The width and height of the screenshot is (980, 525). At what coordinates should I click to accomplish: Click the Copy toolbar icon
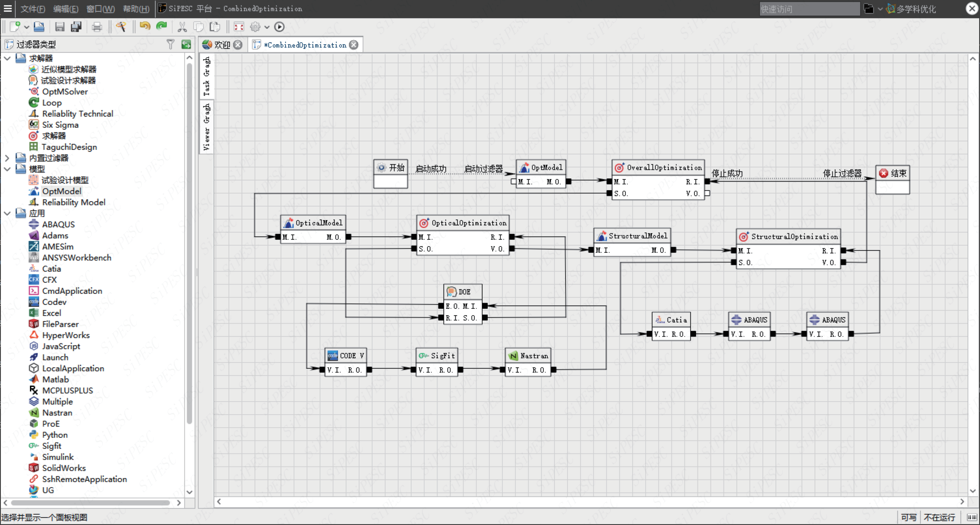199,27
